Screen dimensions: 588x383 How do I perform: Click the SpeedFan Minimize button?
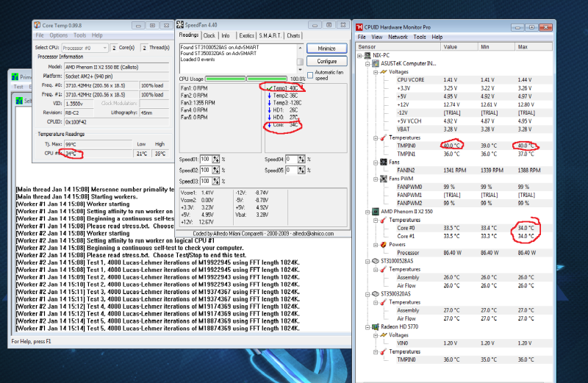pyautogui.click(x=326, y=49)
